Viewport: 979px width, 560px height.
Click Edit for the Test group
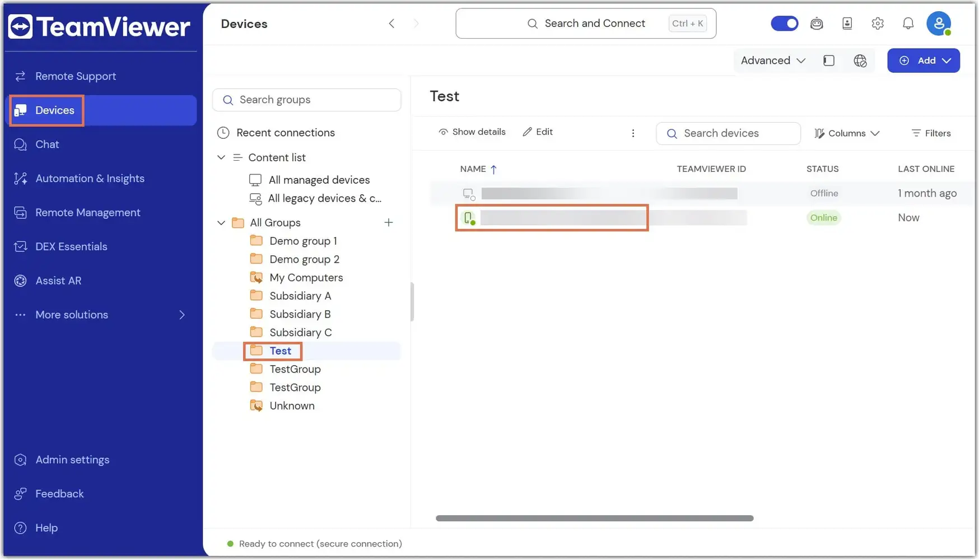coord(538,132)
